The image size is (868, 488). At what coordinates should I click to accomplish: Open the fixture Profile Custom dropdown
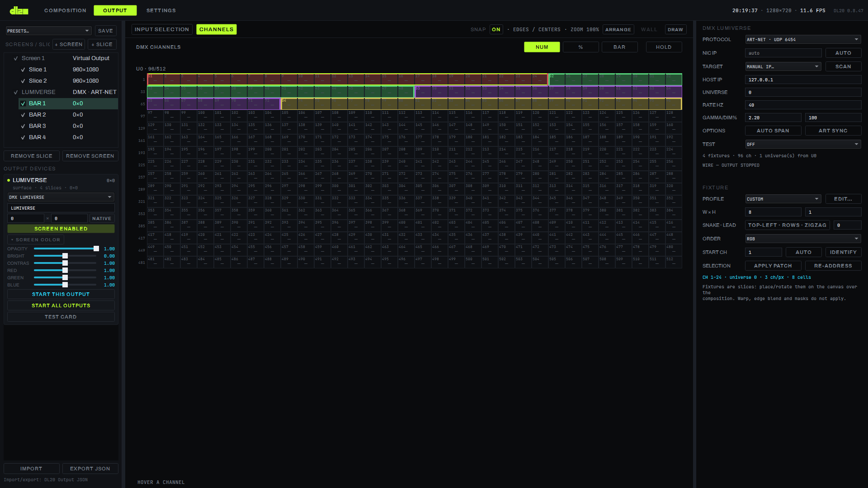(783, 199)
